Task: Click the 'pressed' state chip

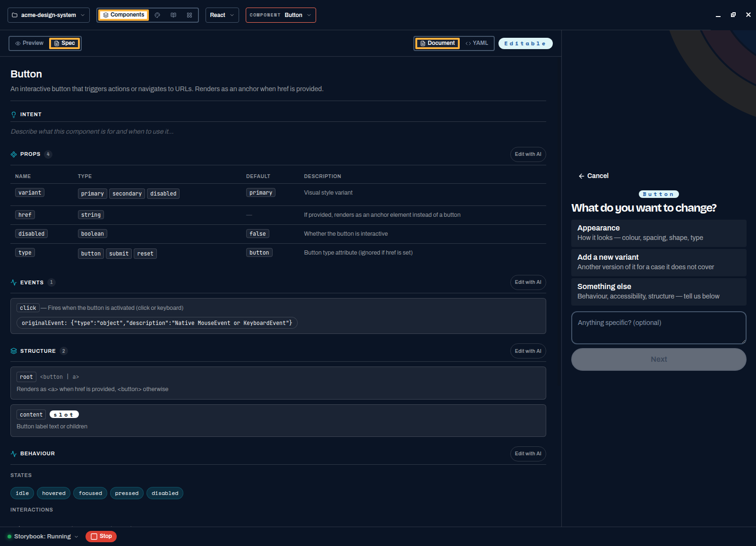Action: (x=127, y=493)
